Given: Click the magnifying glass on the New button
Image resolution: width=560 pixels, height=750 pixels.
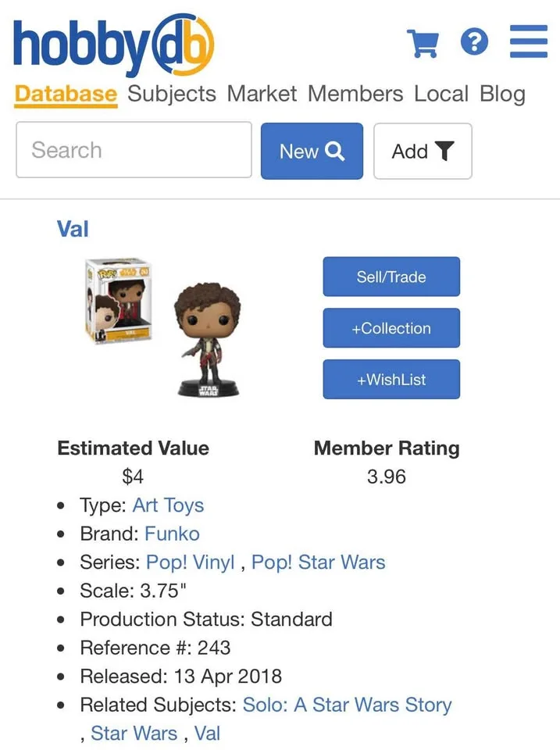Looking at the screenshot, I should (x=334, y=151).
